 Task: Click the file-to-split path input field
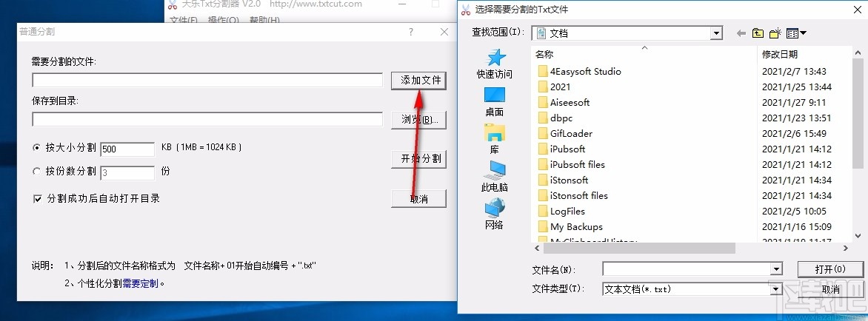pyautogui.click(x=207, y=80)
